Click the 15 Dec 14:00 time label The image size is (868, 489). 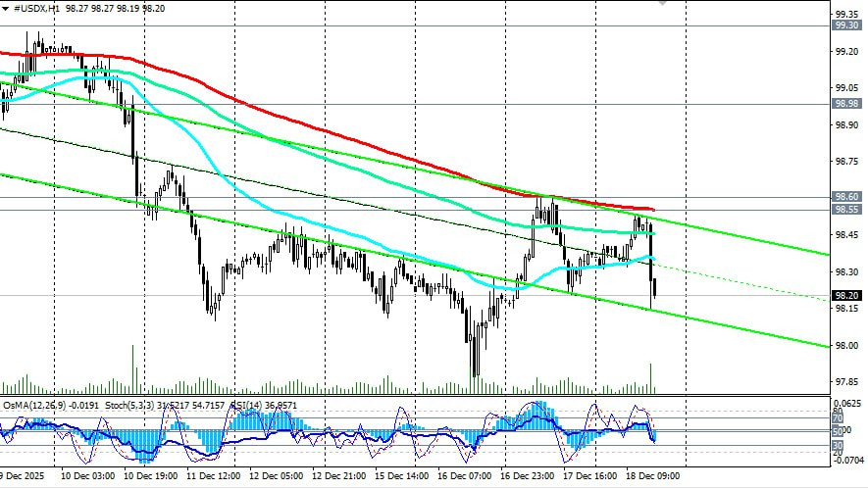pyautogui.click(x=401, y=475)
